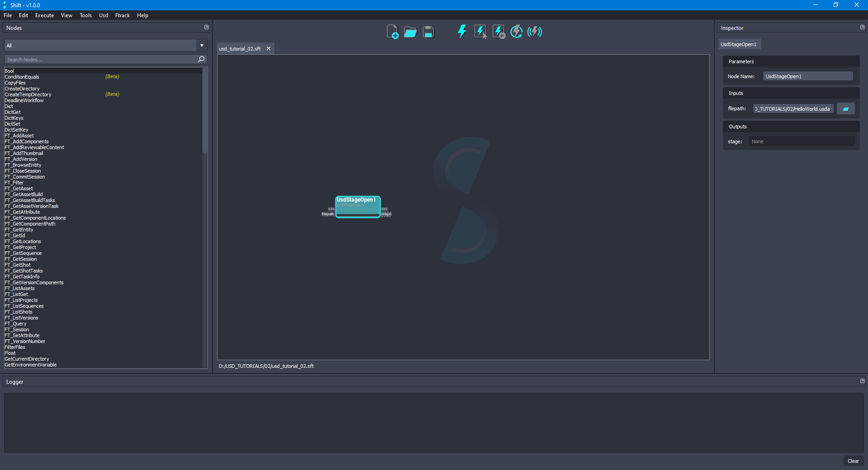Viewport: 868px width, 470px height.
Task: Toggle live execution mode
Action: pyautogui.click(x=534, y=31)
